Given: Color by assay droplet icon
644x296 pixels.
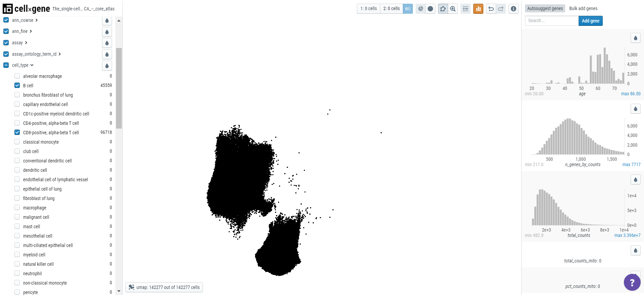Looking at the screenshot, I should [x=107, y=43].
